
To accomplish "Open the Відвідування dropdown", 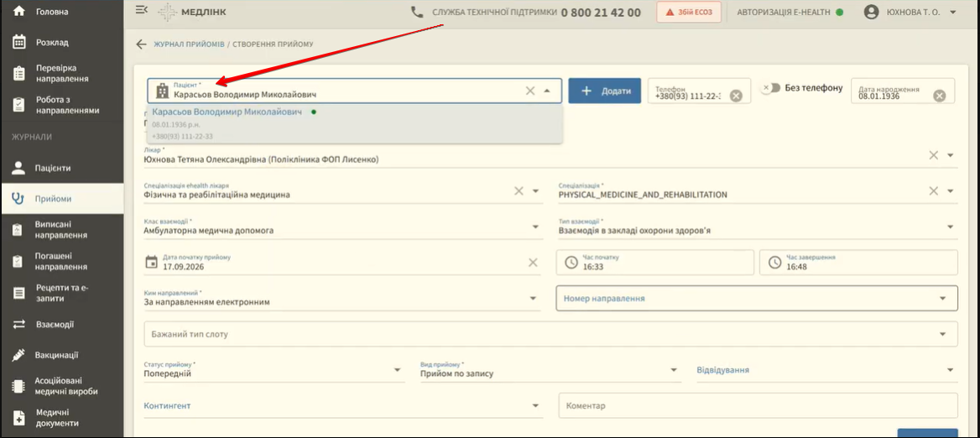I will click(x=827, y=370).
